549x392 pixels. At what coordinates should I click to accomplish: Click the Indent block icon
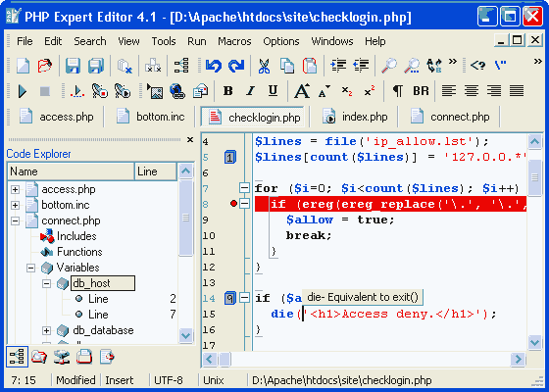[x=338, y=66]
